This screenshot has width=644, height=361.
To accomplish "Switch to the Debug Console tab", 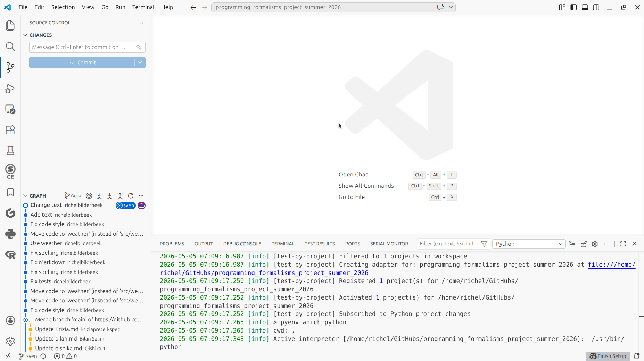I will 242,244.
